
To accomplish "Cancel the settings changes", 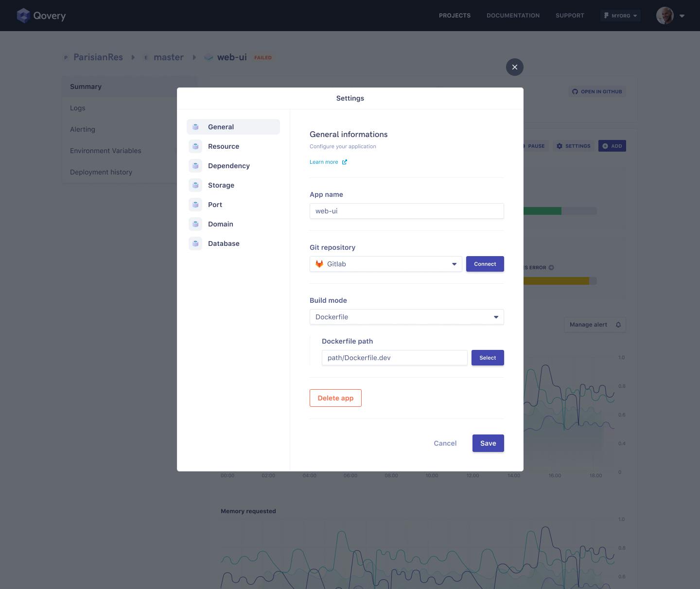I will coord(445,443).
